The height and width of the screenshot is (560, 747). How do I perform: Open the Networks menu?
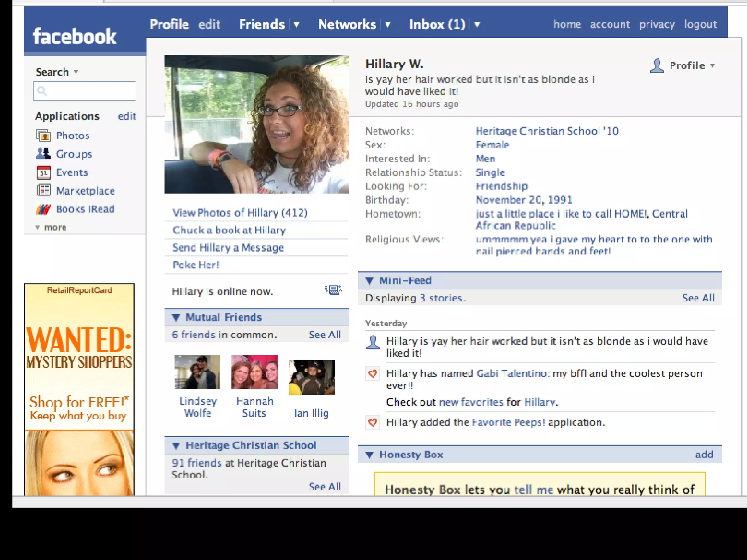(x=347, y=25)
